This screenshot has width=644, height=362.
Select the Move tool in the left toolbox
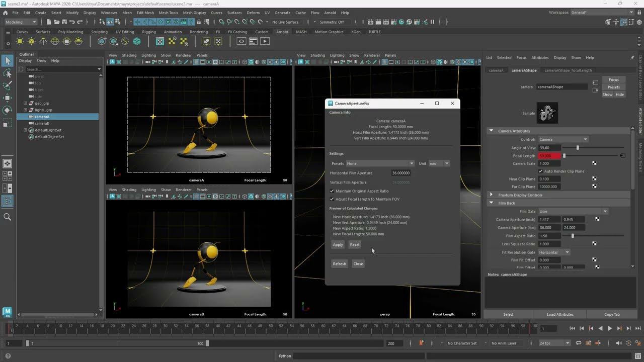click(8, 97)
